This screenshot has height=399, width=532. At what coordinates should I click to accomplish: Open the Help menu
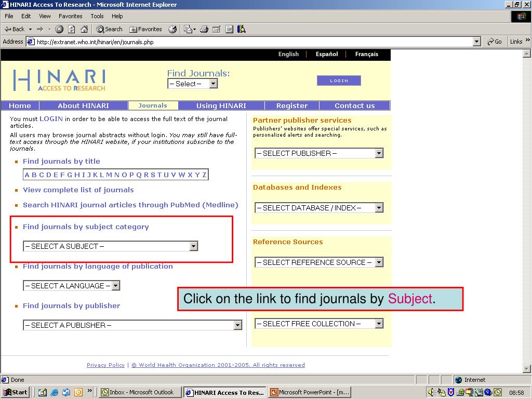[117, 16]
